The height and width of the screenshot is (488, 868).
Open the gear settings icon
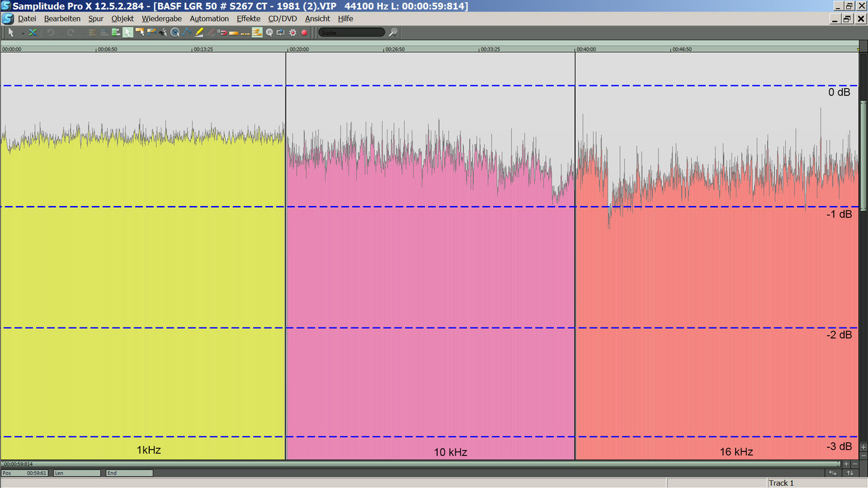coord(292,32)
